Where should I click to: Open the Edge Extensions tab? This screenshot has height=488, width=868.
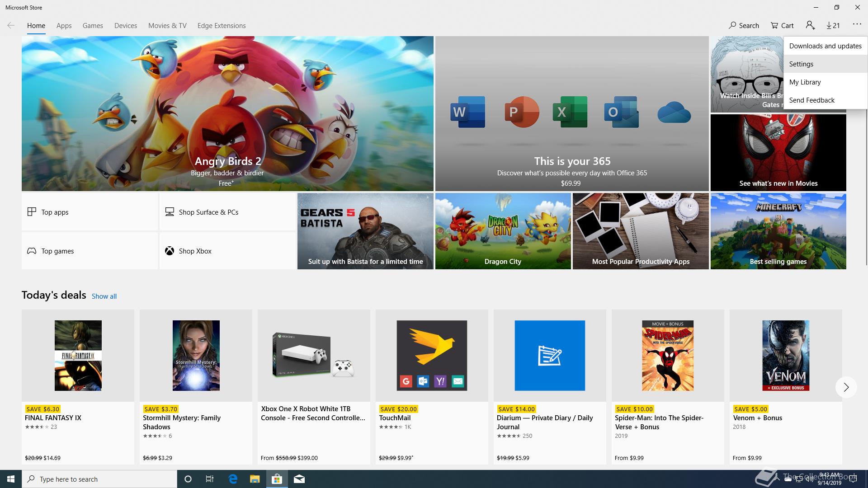click(222, 26)
